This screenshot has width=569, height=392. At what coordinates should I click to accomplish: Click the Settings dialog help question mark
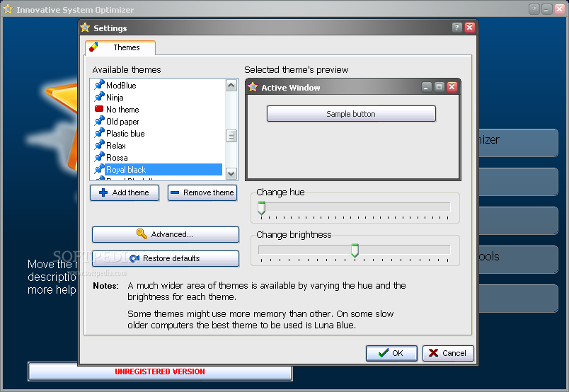click(x=457, y=27)
